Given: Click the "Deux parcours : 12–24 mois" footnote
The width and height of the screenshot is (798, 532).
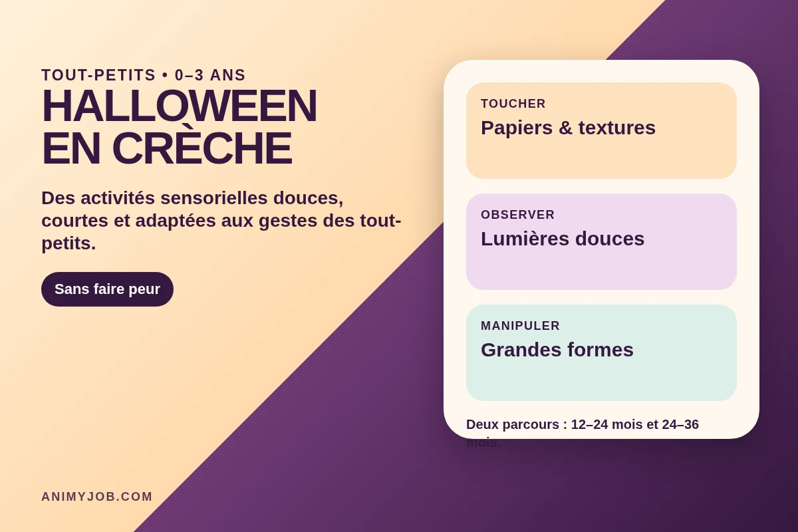Looking at the screenshot, I should click(583, 433).
